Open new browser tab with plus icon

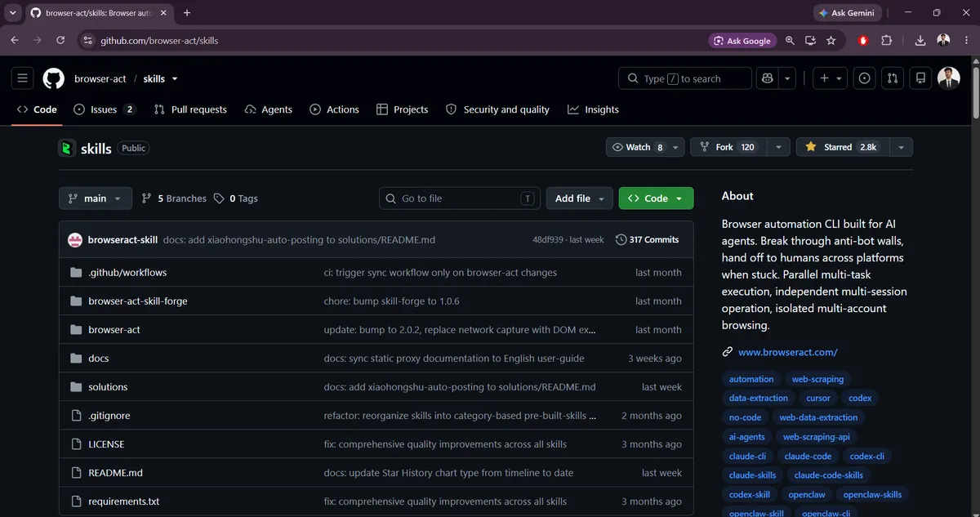click(x=187, y=13)
